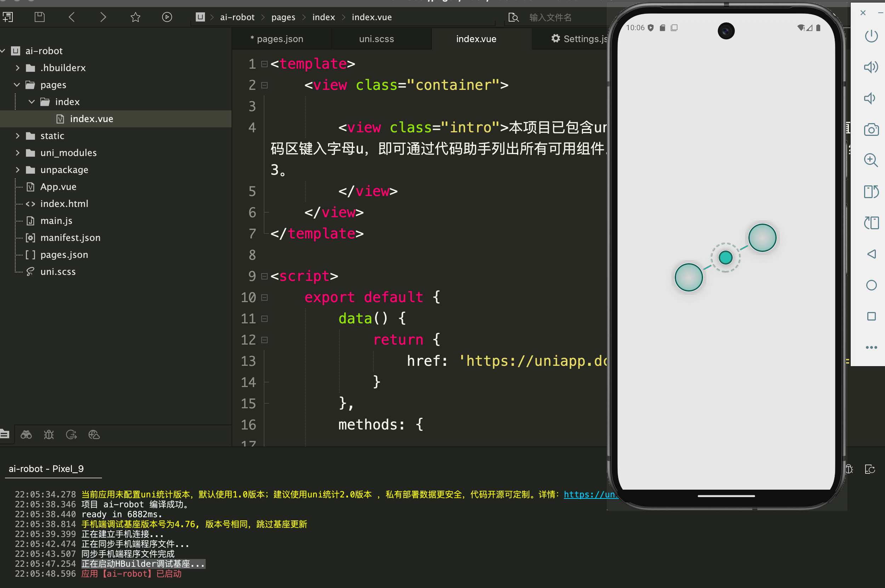Expand the uni_modules folder
The image size is (885, 588).
pos(17,152)
